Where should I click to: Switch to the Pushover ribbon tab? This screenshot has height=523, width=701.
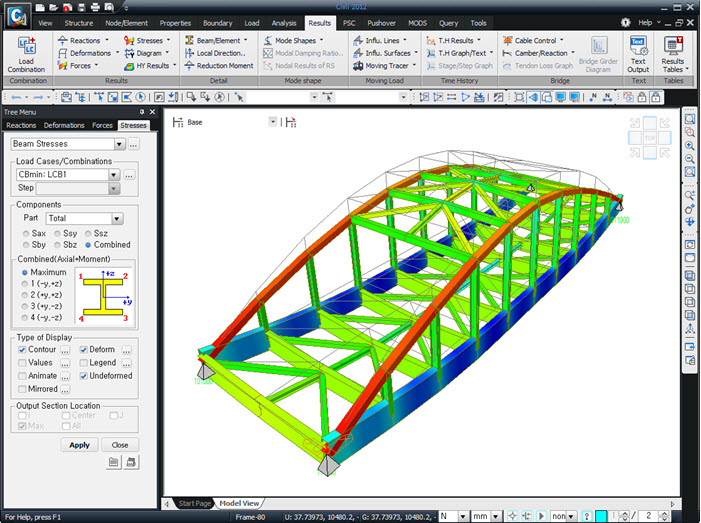coord(381,23)
